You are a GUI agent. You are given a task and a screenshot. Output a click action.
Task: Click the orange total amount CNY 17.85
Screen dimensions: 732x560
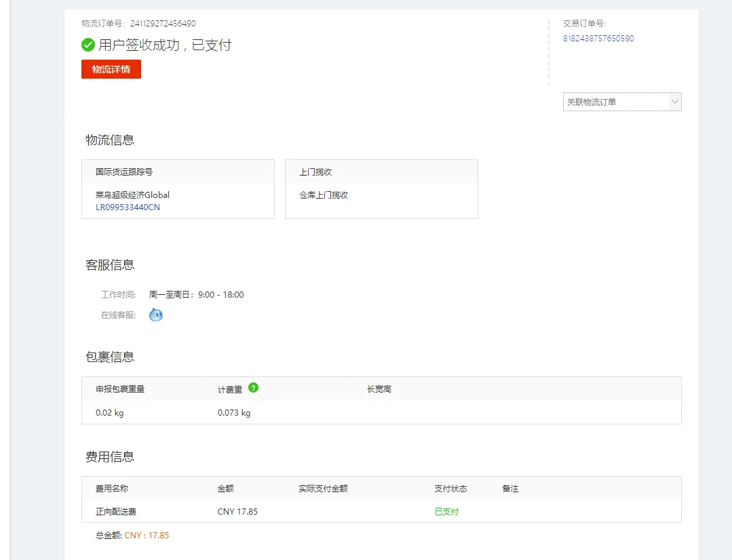[x=147, y=536]
